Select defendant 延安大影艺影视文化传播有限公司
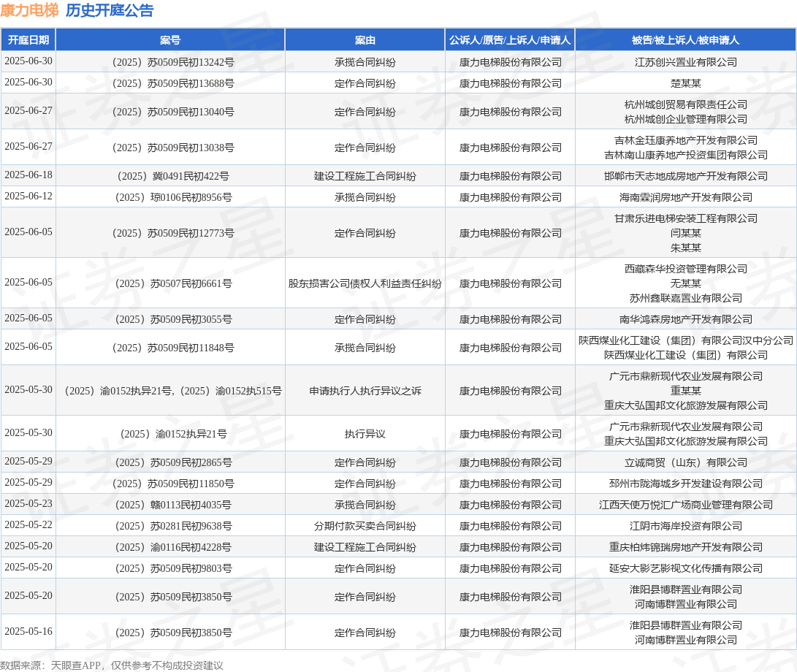 point(686,568)
